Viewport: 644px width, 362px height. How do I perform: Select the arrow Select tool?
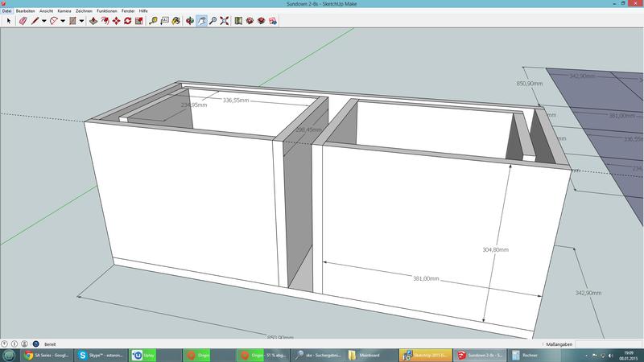8,21
